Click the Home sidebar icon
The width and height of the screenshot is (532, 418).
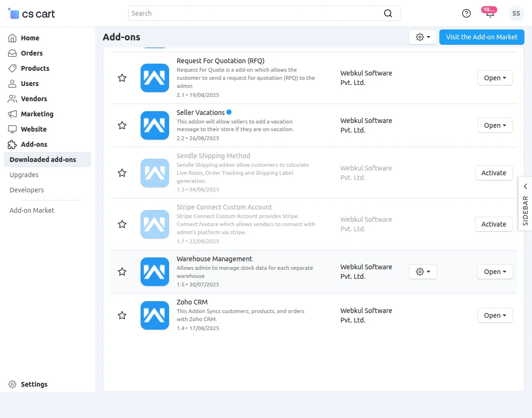[x=12, y=38]
